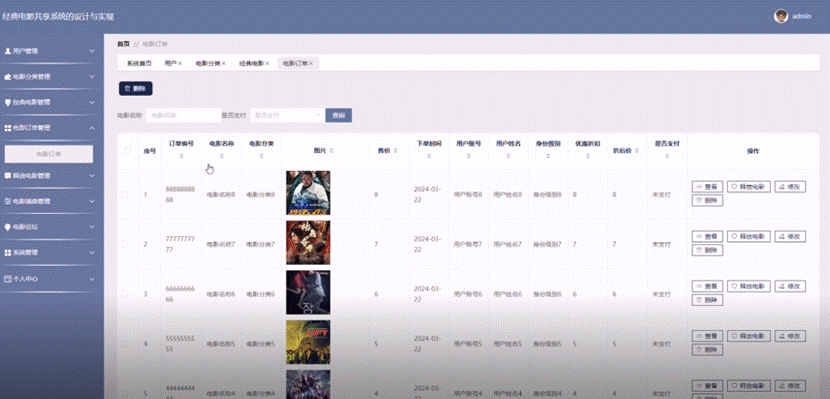Collapse 电影订单管理 menu via its chevron
Screen dimensions: 830x399
tap(92, 128)
